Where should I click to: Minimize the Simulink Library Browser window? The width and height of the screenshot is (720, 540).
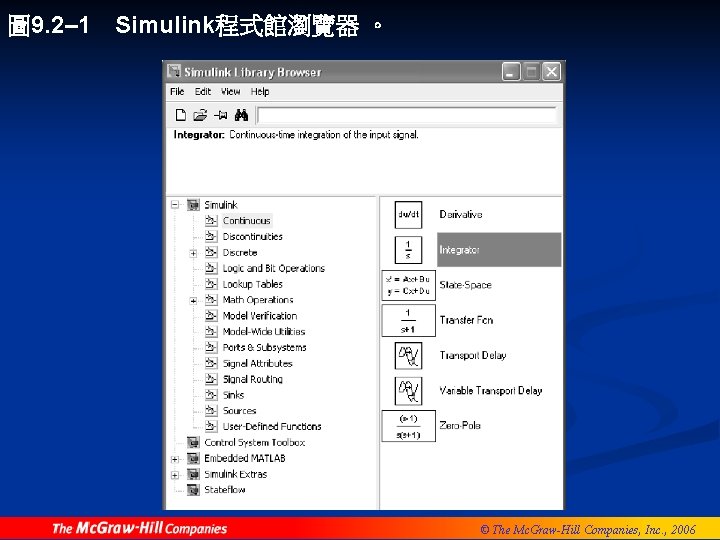(x=511, y=72)
